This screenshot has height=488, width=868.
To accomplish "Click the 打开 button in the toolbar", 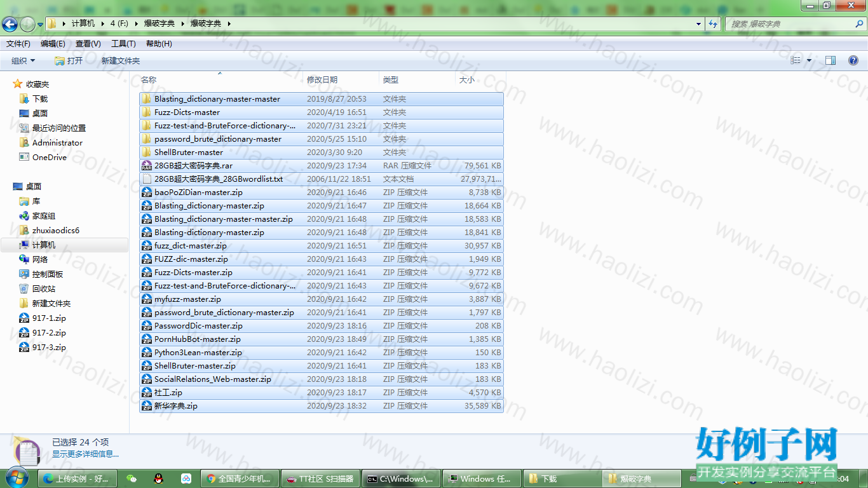I will coord(69,60).
